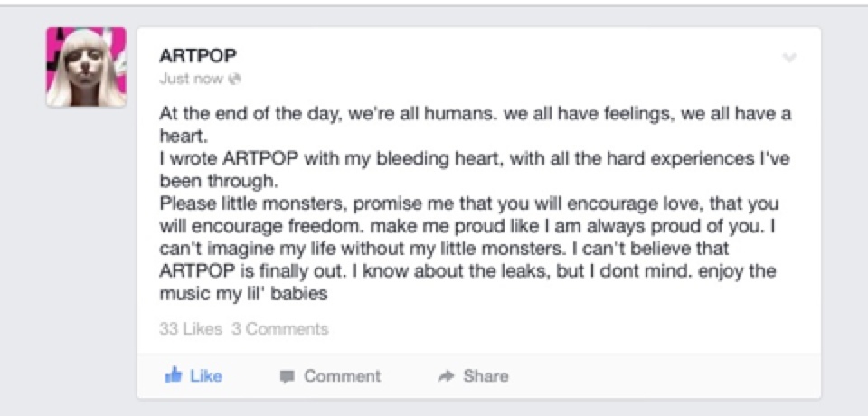Click the Share text label
This screenshot has width=868, height=416.
(x=486, y=377)
